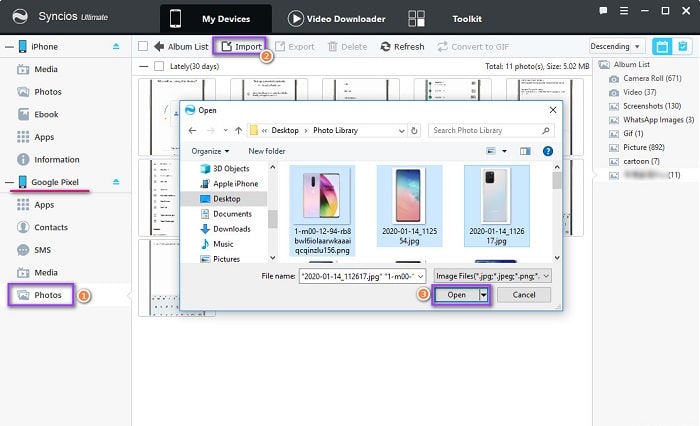Click the Syncios logo icon
Screen dimensions: 700x426
pyautogui.click(x=20, y=17)
